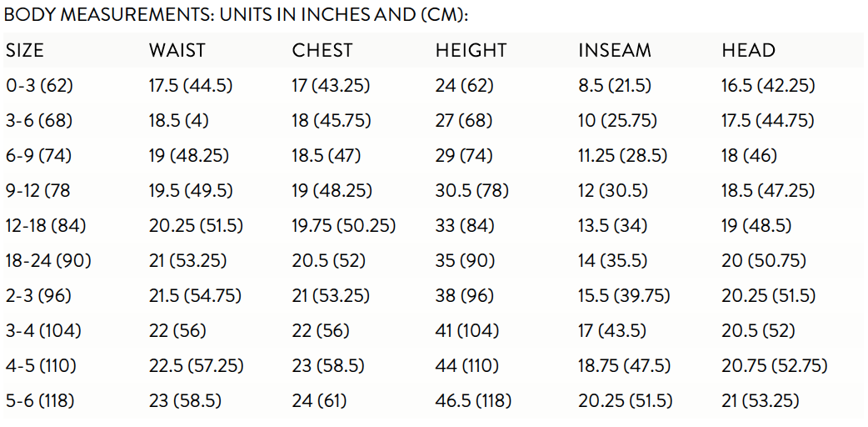Screen dimensions: 868x427
Task: Click the HEIGHT column header
Action: point(471,51)
